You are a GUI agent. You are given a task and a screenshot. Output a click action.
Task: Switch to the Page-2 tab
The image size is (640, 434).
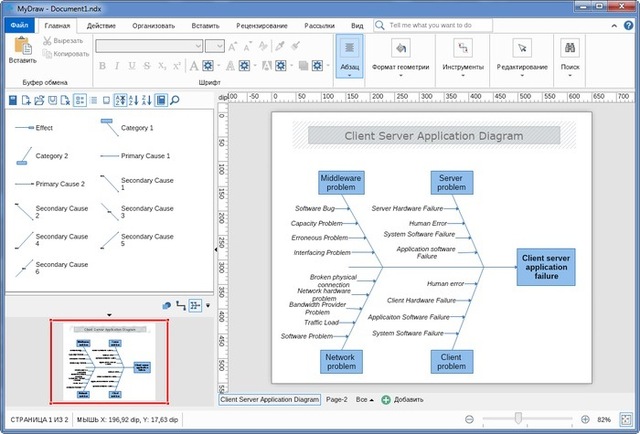pos(336,399)
